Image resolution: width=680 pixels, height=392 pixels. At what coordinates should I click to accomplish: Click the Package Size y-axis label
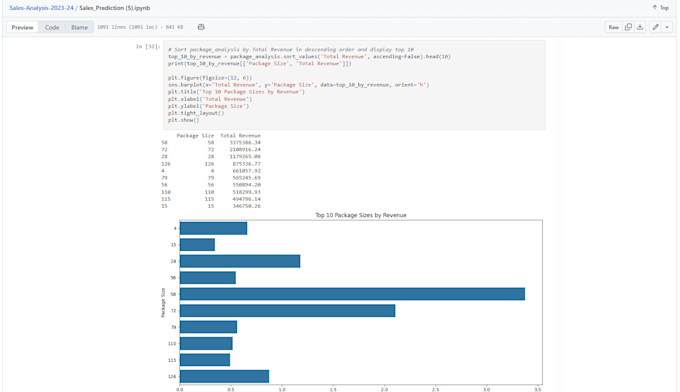coord(163,303)
